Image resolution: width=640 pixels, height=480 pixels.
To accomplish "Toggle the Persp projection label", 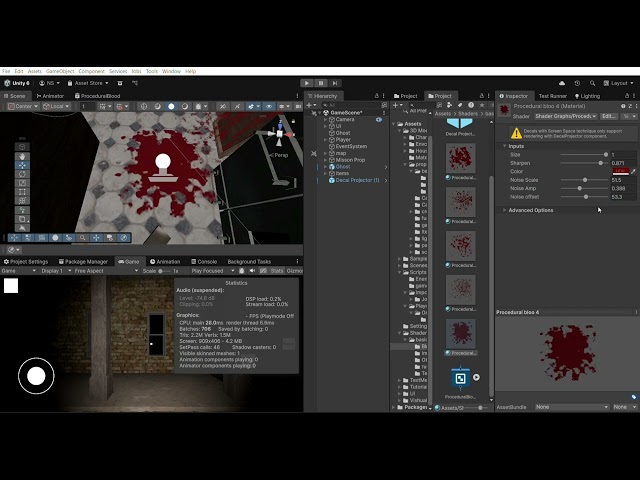I will pyautogui.click(x=279, y=155).
